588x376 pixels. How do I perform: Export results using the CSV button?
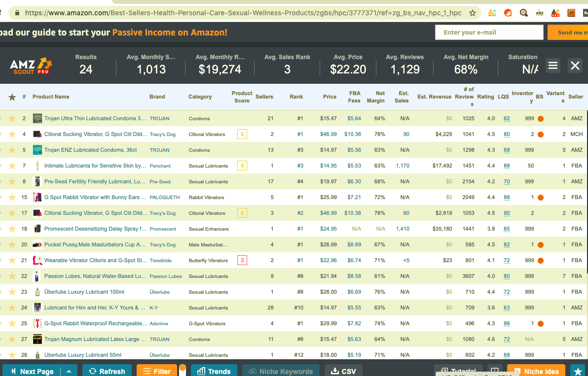(344, 371)
